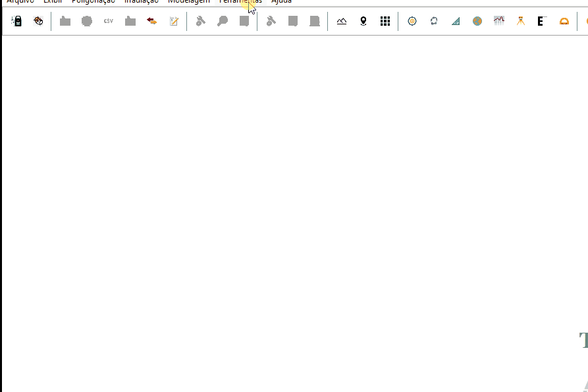Click the red line profile chart icon
This screenshot has height=392, width=588.
coord(499,20)
